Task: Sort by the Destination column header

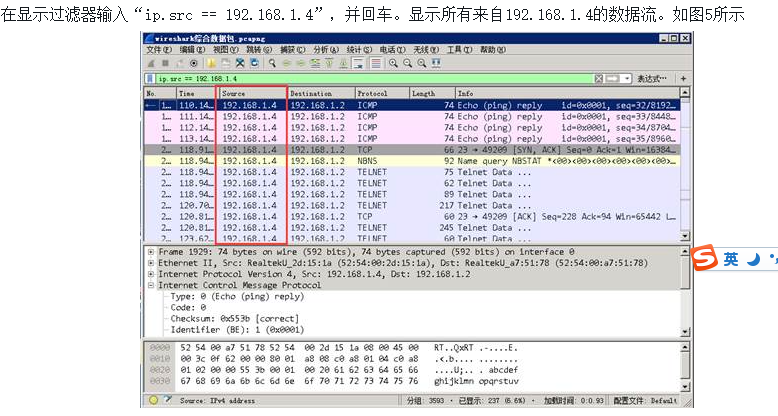Action: (321, 93)
